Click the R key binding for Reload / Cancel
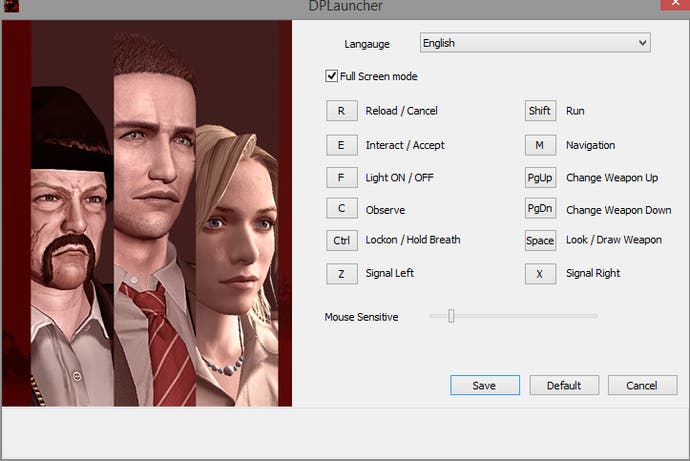 [341, 111]
